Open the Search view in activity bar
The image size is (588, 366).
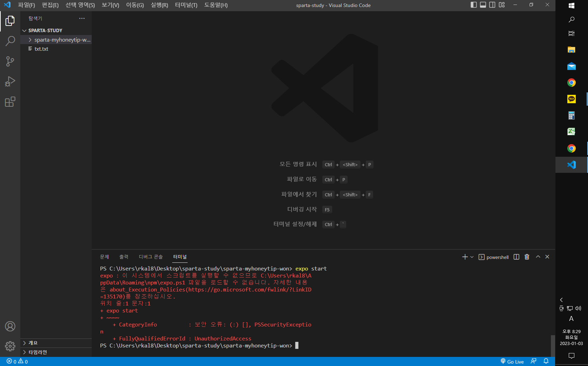(10, 41)
